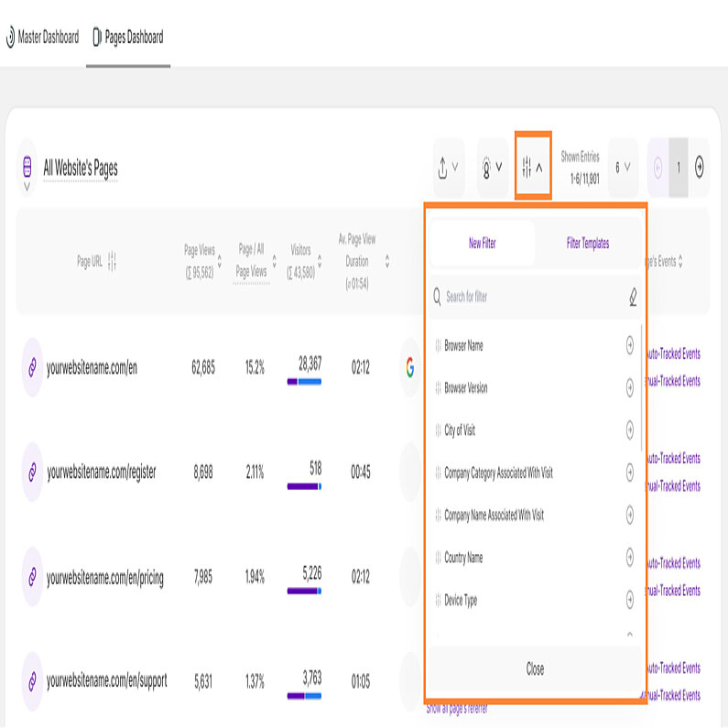The image size is (728, 728).
Task: Sort by Av. Page View Duration arrows
Action: [387, 261]
